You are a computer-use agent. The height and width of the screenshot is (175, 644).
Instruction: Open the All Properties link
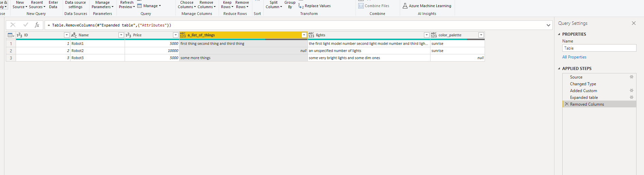(x=574, y=57)
